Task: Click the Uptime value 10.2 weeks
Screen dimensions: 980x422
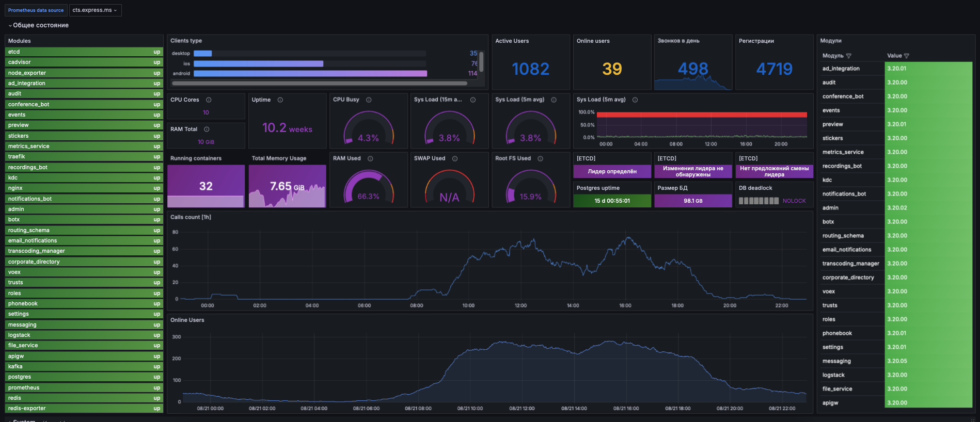Action: coord(287,128)
